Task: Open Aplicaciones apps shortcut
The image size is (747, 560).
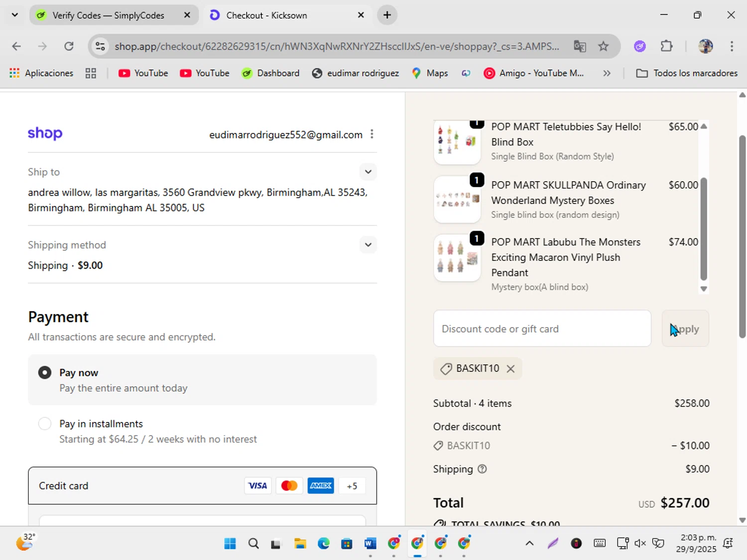Action: point(41,73)
